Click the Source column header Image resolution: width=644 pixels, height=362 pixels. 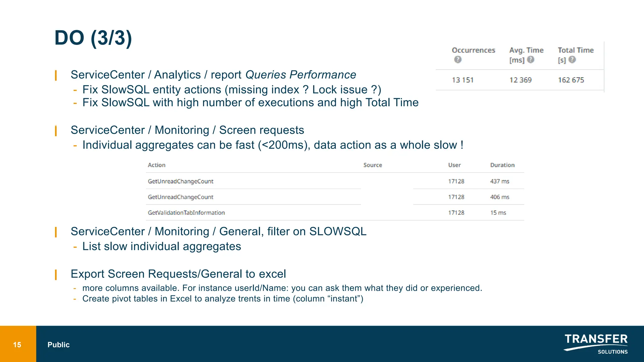pos(373,165)
